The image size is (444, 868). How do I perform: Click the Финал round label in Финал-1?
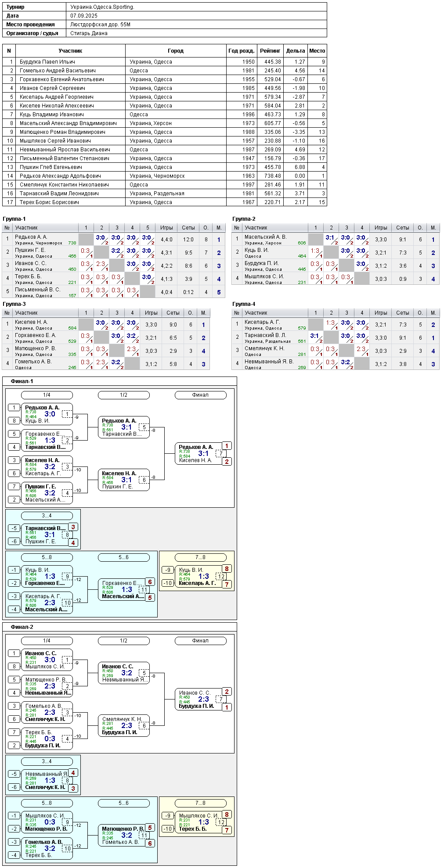200,395
